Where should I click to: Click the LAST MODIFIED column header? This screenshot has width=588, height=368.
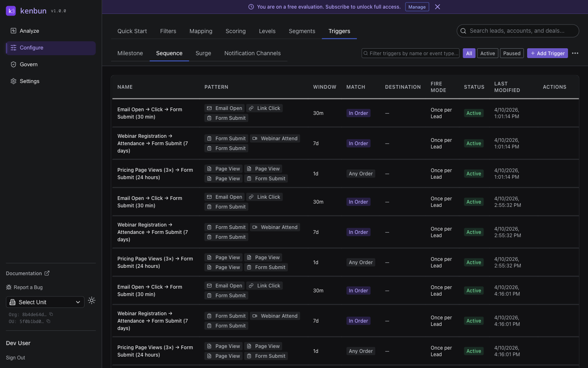tap(507, 87)
